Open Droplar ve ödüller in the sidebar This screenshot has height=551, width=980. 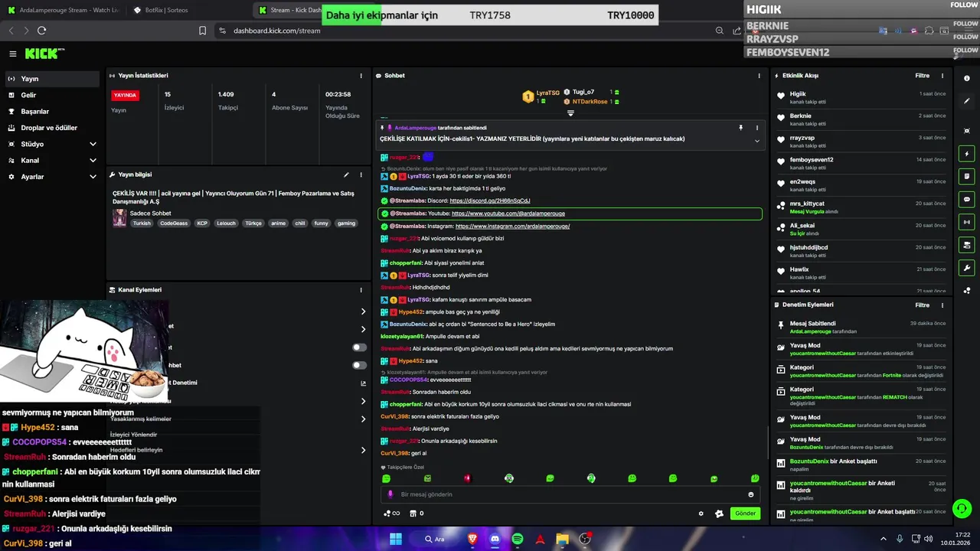51,128
